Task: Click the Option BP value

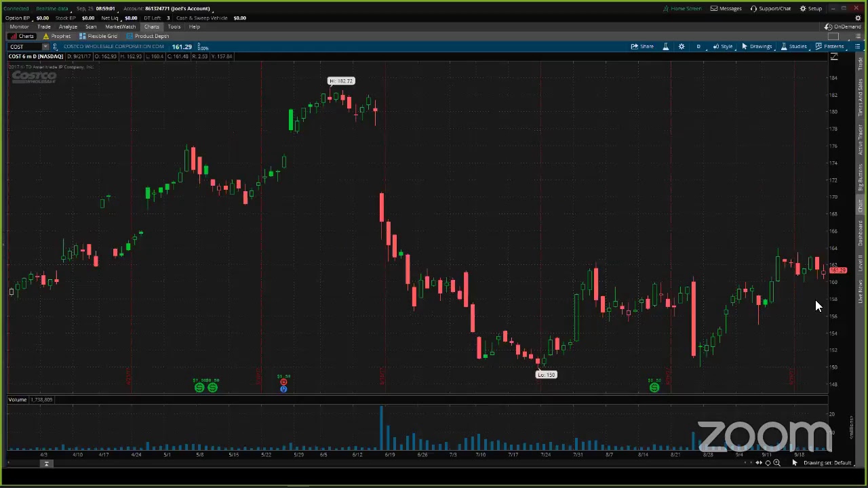Action: click(x=42, y=18)
